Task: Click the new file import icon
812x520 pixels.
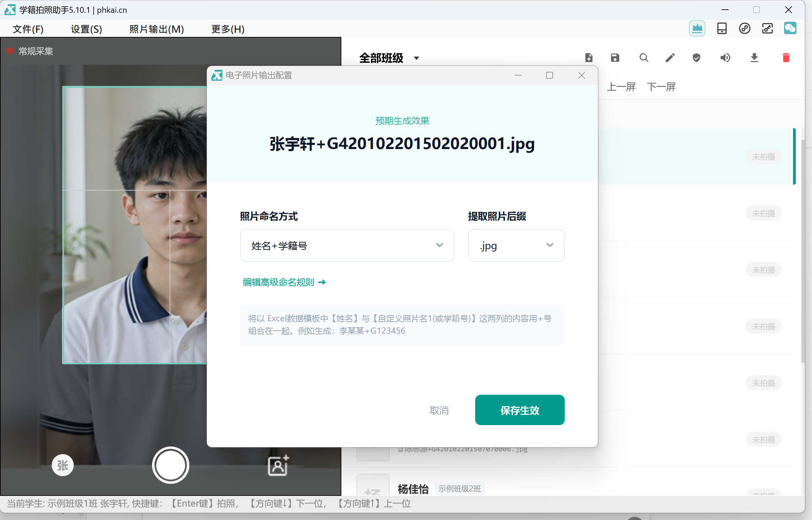Action: point(589,58)
